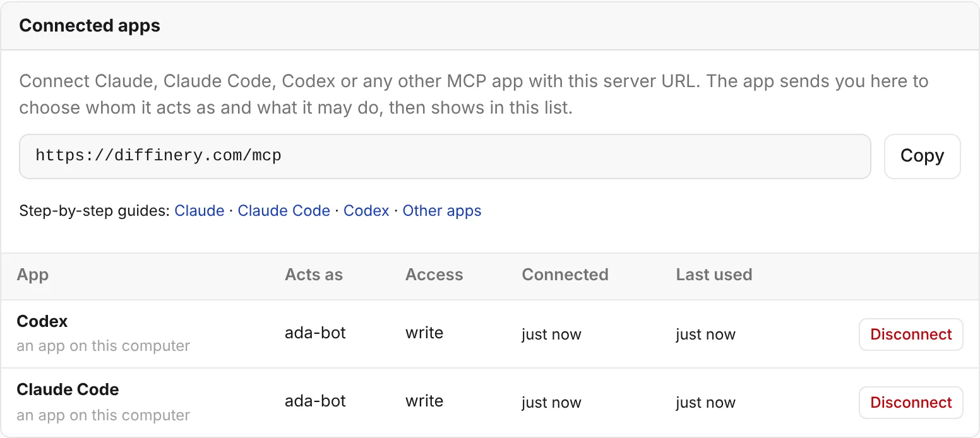
Task: Click ada-bot in the Claude Code row
Action: 315,401
